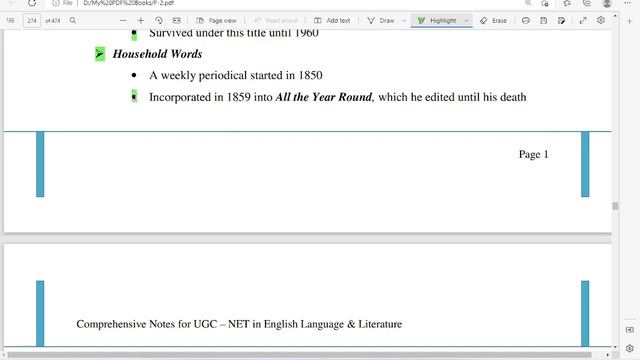Save the PDF file
The image size is (640, 360).
coord(544,20)
